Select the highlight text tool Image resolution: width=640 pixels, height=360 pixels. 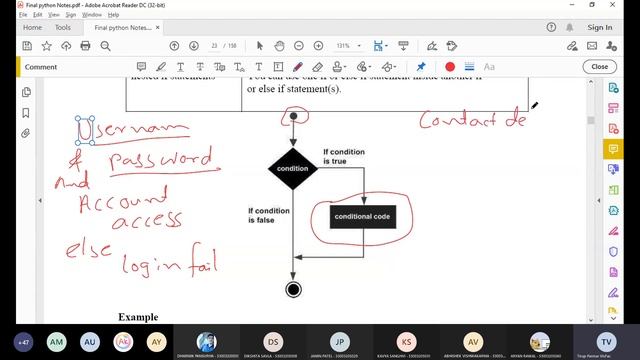coord(161,67)
